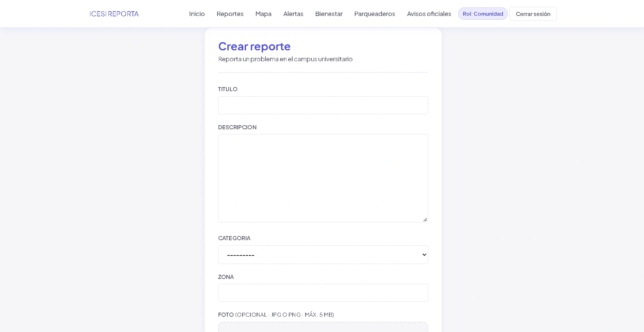Click the Crear reporte heading
Image resolution: width=644 pixels, height=332 pixels.
pos(254,46)
